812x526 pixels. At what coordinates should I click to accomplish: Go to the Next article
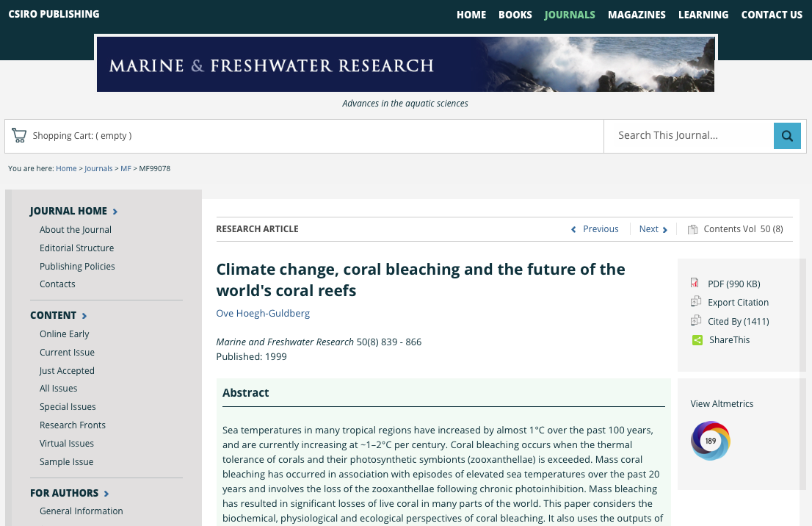pyautogui.click(x=653, y=229)
